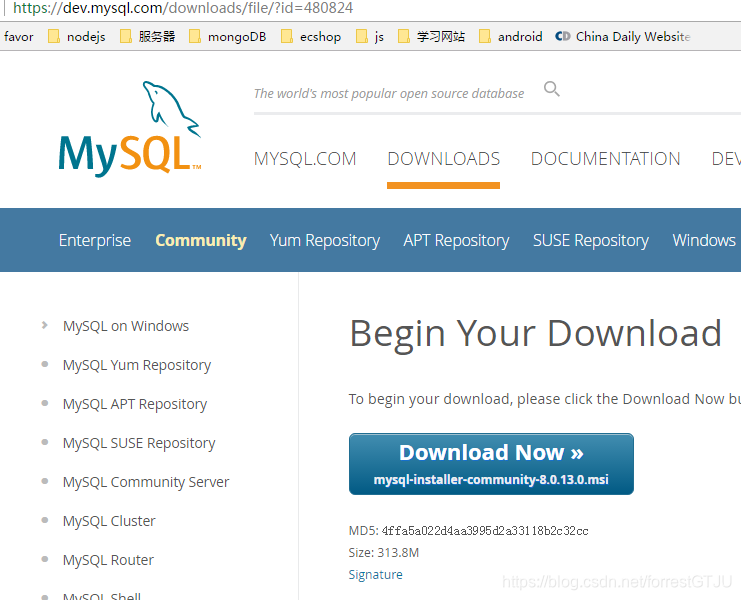Viewport: 741px width, 600px height.
Task: Open APT Repository in blue navbar
Action: coord(456,240)
